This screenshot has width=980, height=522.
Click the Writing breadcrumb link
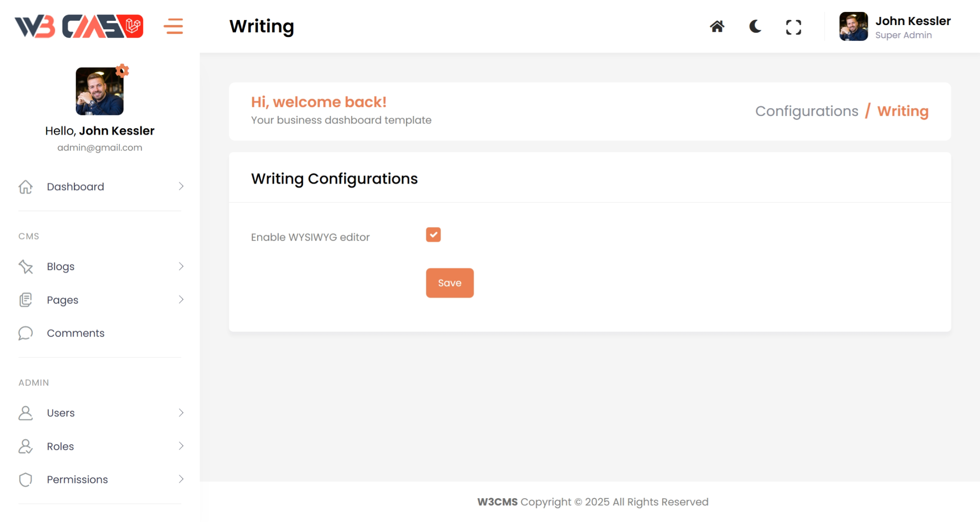(x=903, y=111)
